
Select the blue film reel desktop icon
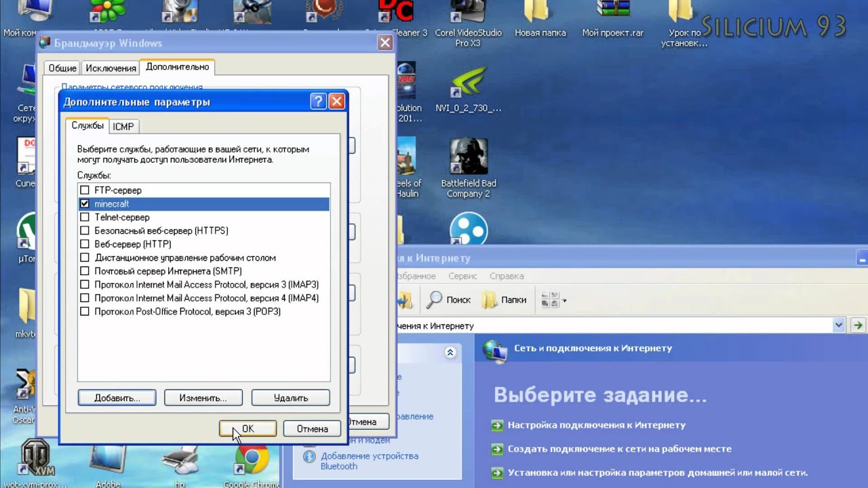(468, 228)
